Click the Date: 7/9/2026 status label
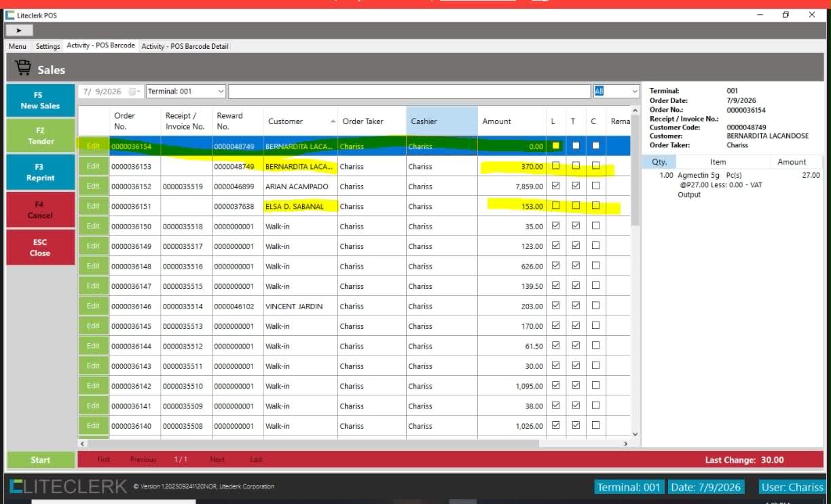831x504 pixels. pyautogui.click(x=707, y=487)
